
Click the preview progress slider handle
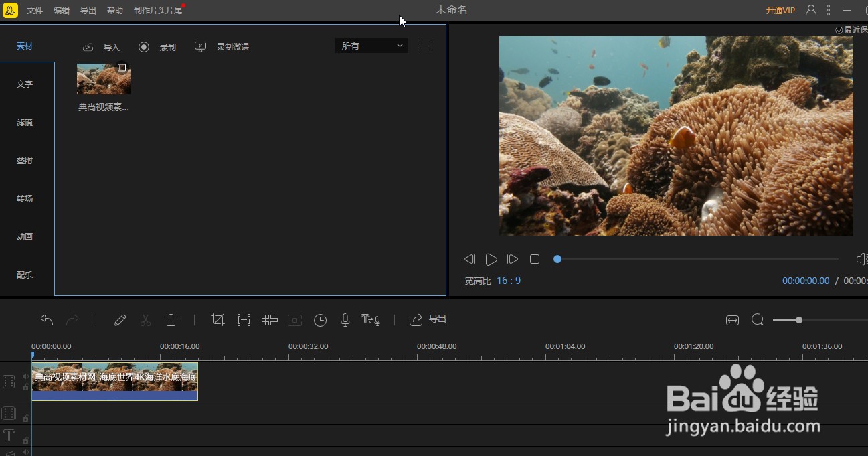[557, 259]
